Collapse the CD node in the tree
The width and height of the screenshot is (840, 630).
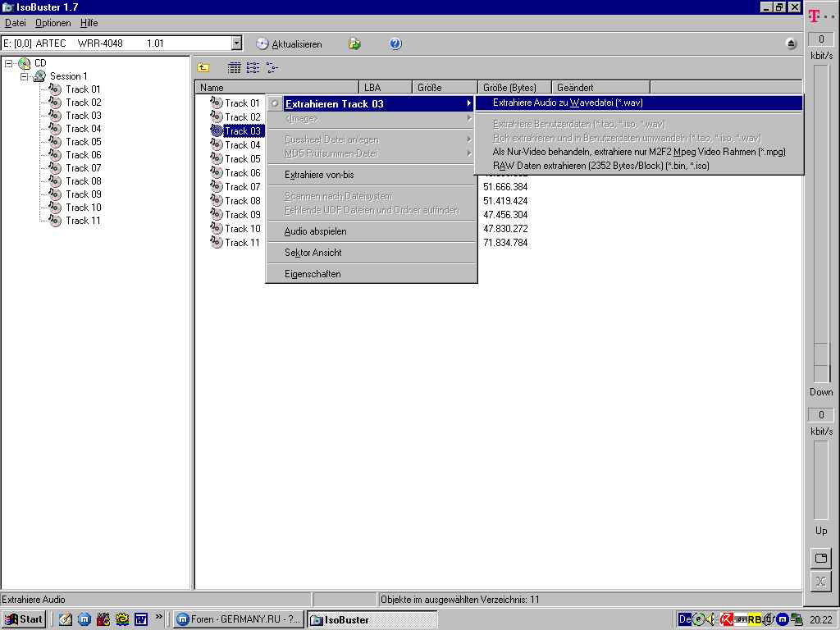click(x=8, y=63)
